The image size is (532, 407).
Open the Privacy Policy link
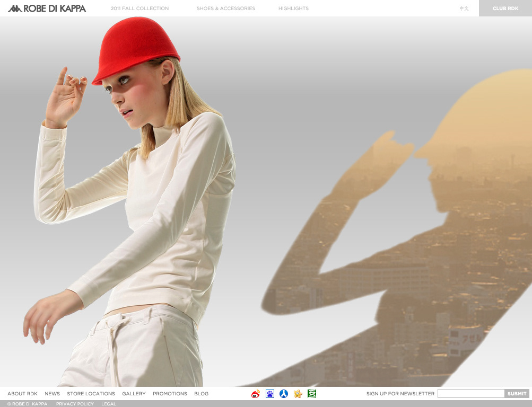tap(75, 404)
